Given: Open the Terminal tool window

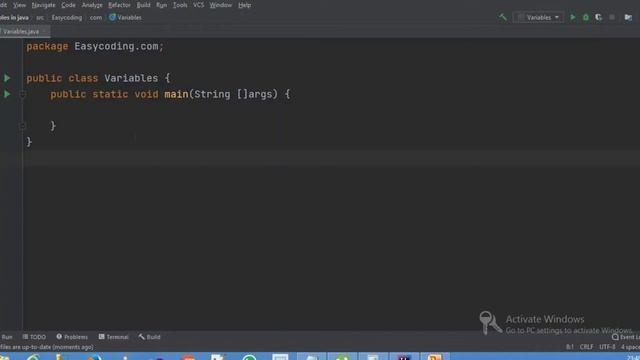Looking at the screenshot, I should pos(113,337).
